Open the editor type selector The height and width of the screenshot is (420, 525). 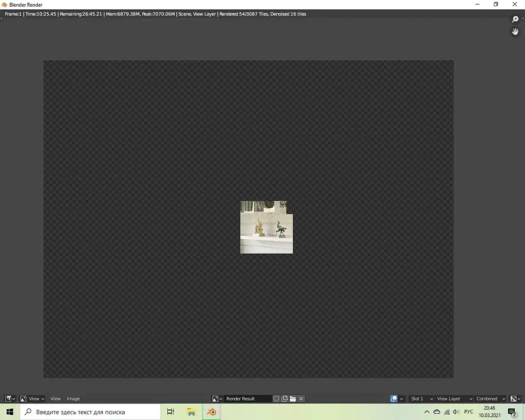coord(10,399)
